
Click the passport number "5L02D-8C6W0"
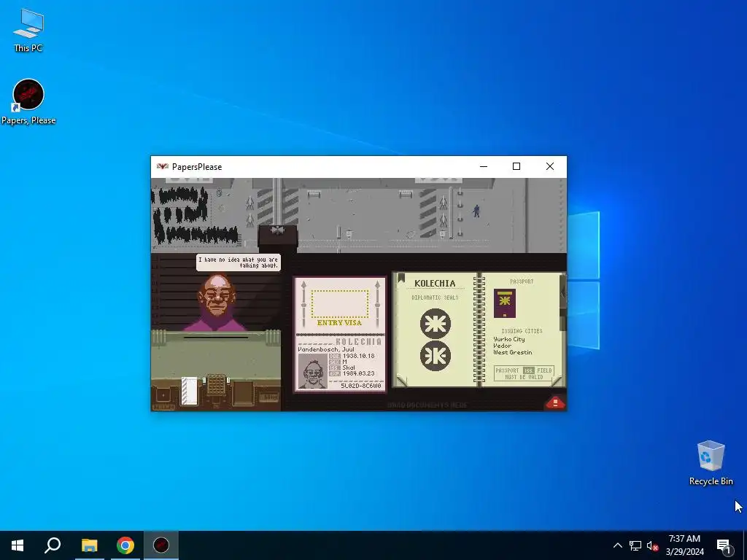pyautogui.click(x=361, y=386)
